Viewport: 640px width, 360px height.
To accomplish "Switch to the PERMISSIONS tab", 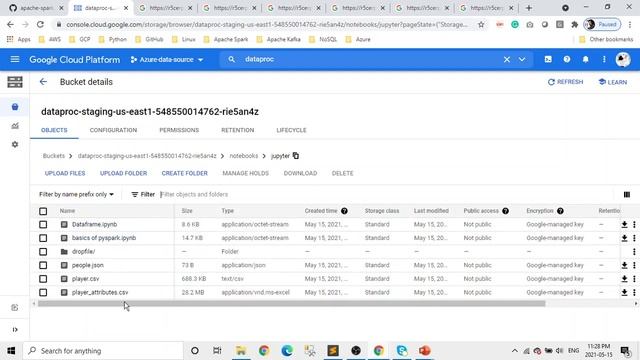I will click(x=179, y=130).
